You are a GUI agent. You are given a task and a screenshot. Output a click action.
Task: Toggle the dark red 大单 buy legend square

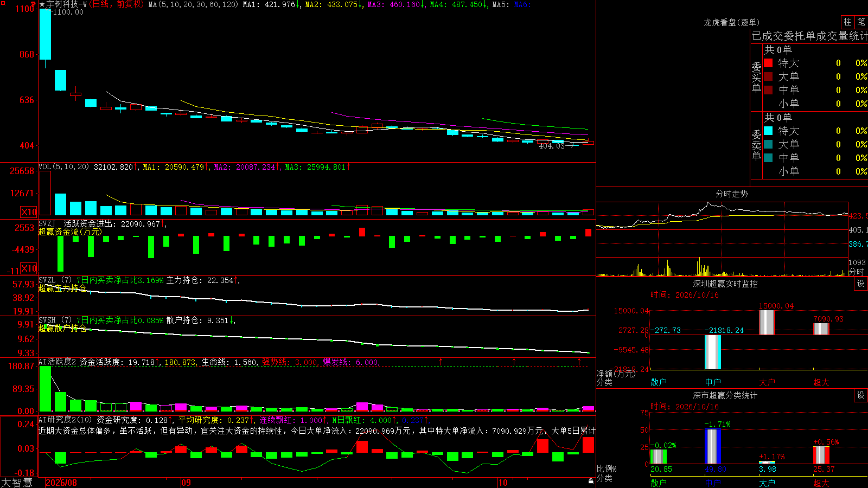[x=768, y=76]
